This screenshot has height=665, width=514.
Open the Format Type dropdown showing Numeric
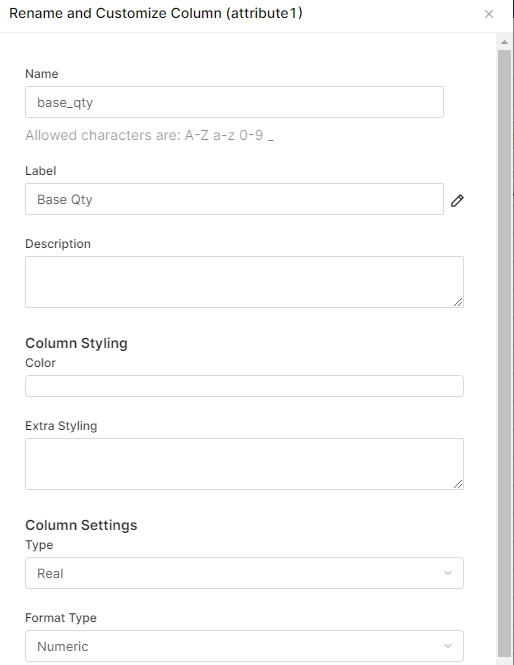point(244,646)
